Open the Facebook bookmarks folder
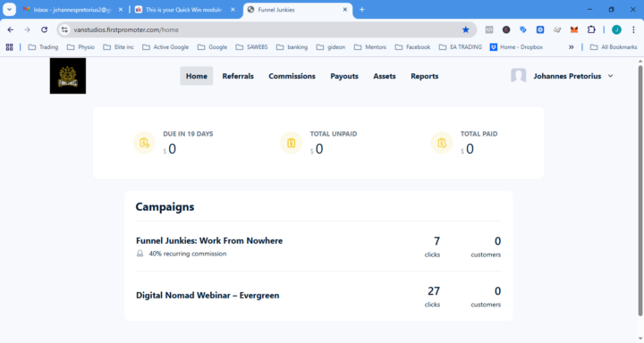 point(412,47)
